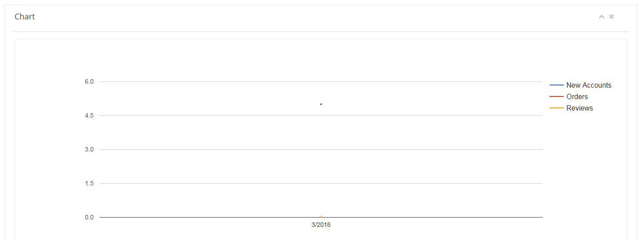Click the gridline at 1.5
Image resolution: width=644 pixels, height=240 pixels.
click(221, 183)
